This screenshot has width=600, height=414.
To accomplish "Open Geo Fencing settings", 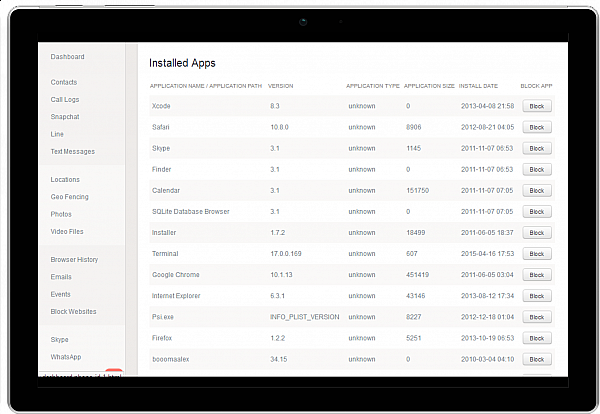I will click(69, 197).
